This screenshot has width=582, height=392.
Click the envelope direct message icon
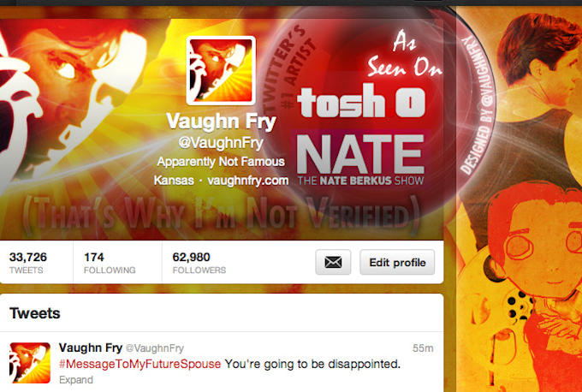coord(333,262)
